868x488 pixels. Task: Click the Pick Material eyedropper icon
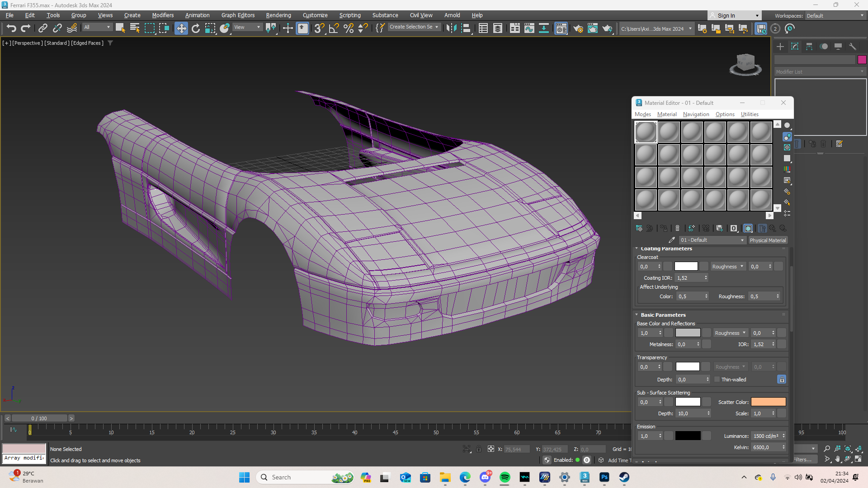click(x=672, y=240)
